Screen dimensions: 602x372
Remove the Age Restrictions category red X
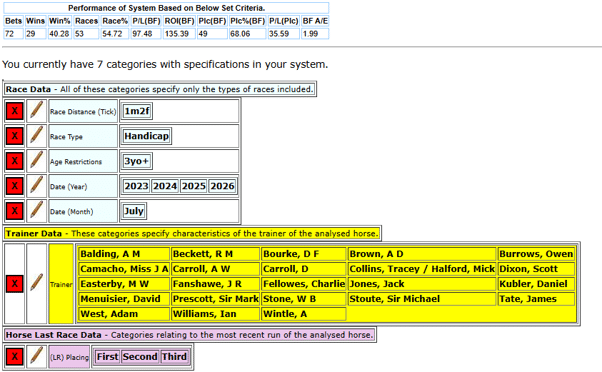point(15,161)
